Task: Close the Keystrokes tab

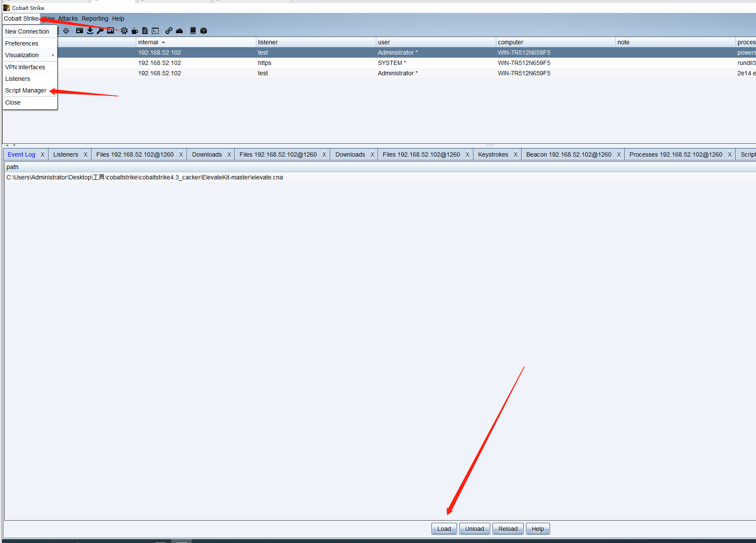Action: (x=516, y=154)
